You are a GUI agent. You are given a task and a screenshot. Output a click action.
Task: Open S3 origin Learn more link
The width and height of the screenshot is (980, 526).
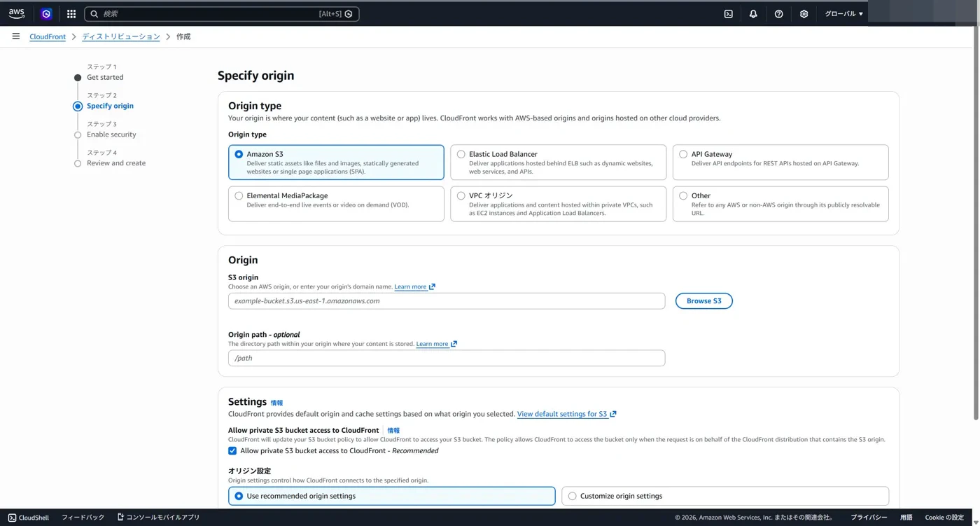tap(410, 286)
